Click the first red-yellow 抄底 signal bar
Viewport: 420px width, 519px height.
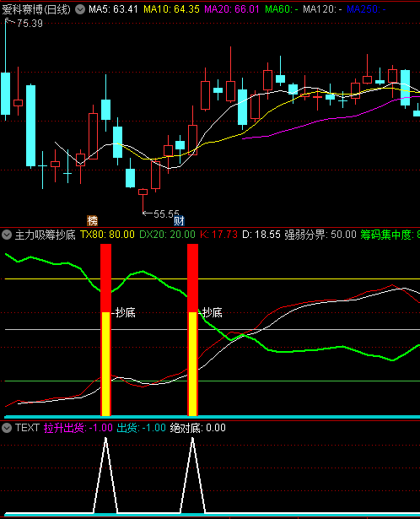point(105,330)
